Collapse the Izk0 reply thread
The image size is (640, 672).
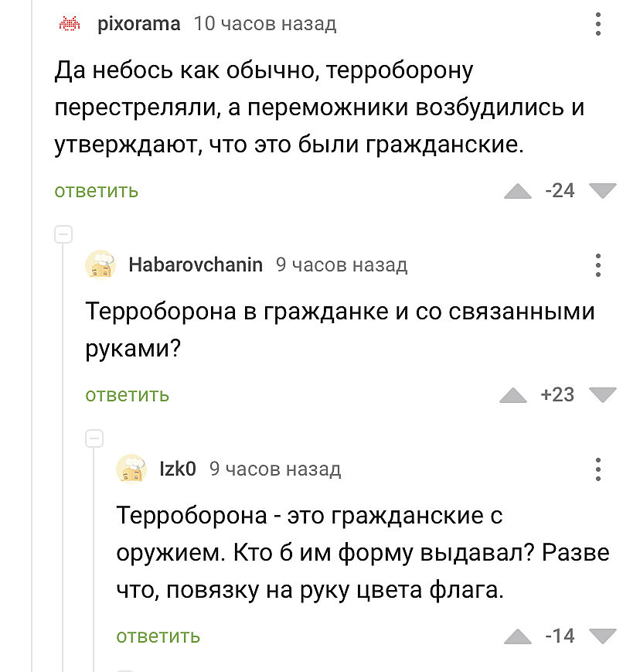click(94, 438)
